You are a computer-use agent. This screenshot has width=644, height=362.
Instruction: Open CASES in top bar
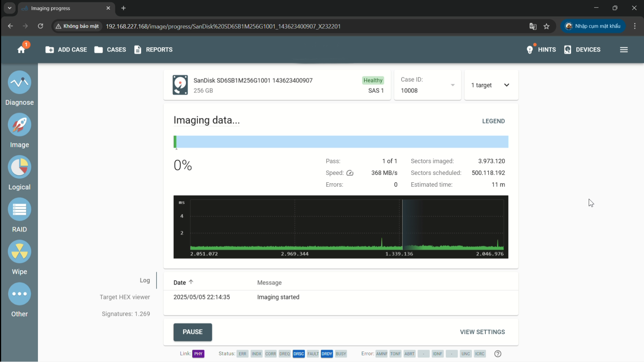coord(110,49)
